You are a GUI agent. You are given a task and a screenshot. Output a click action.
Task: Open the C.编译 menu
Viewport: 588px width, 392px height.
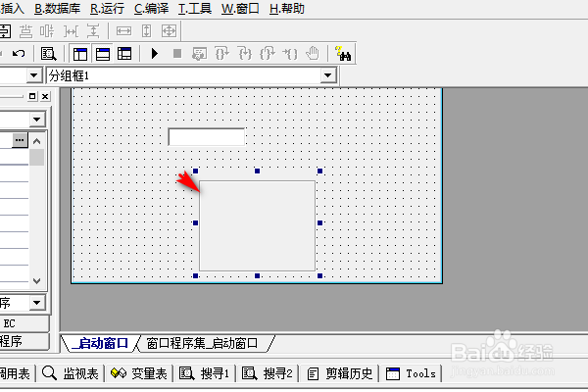(x=151, y=8)
